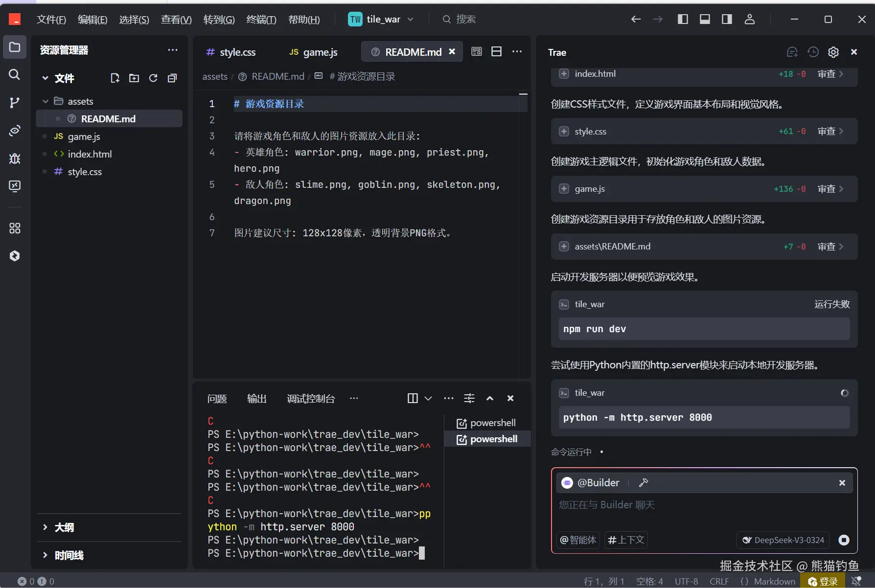The width and height of the screenshot is (875, 588).
Task: Open the DeepSeek-V3-0324 model selector
Action: 783,540
